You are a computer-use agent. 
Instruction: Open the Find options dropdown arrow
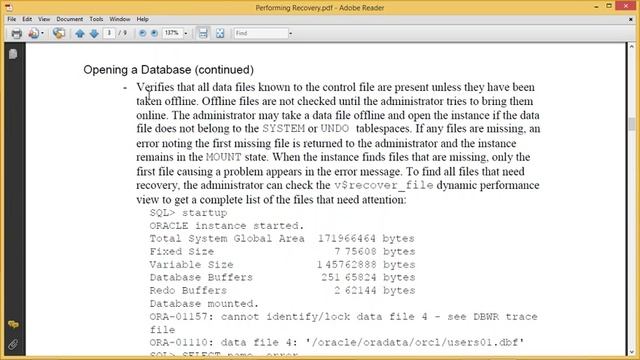(291, 33)
